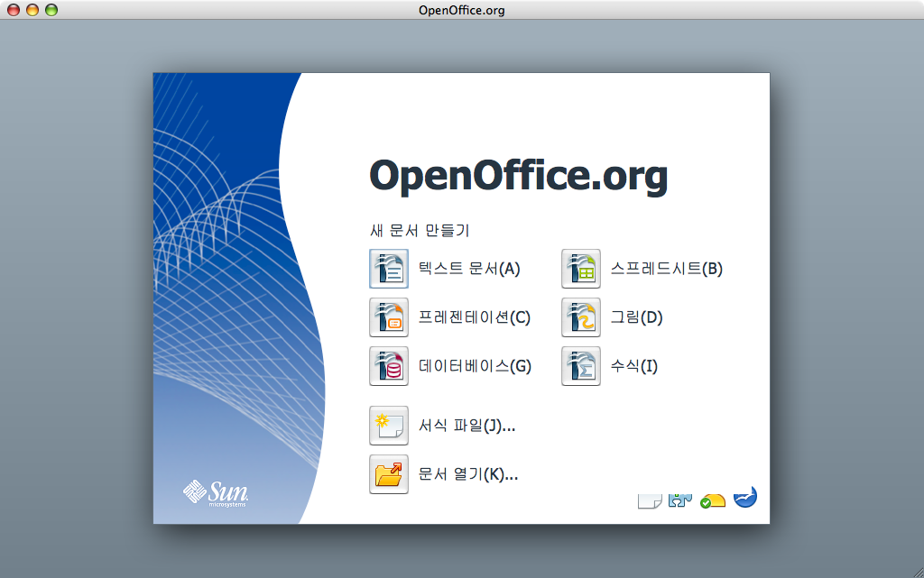Open the formula (수식) editor icon
Image resolution: width=924 pixels, height=578 pixels.
pyautogui.click(x=581, y=366)
